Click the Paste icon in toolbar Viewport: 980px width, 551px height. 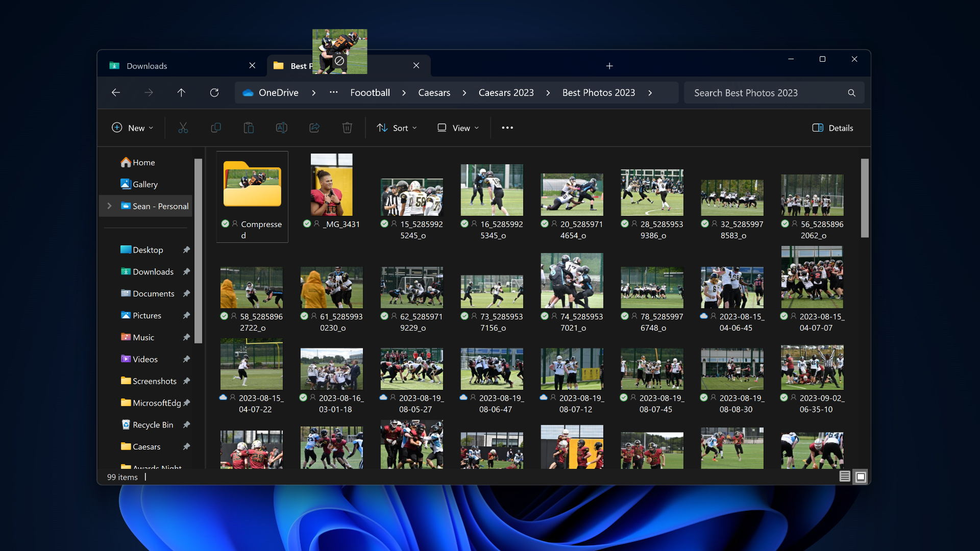249,128
